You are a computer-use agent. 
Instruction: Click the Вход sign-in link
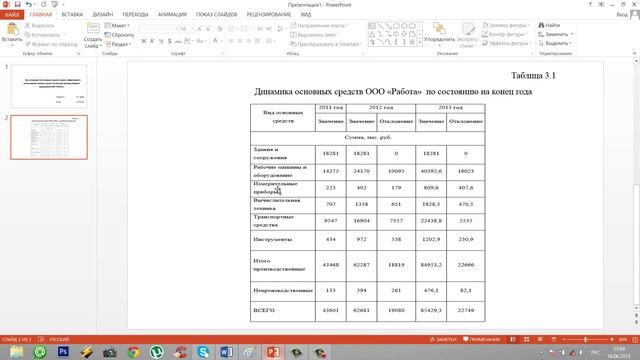622,14
